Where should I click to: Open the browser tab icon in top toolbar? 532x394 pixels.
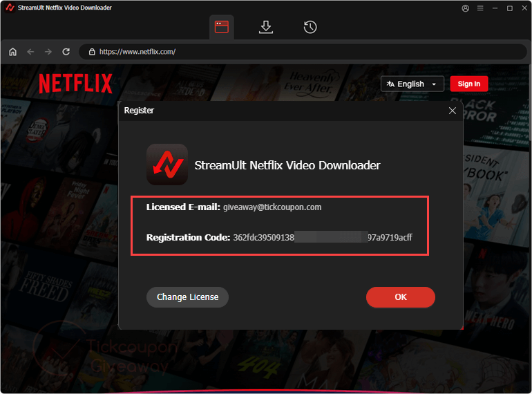pyautogui.click(x=222, y=27)
